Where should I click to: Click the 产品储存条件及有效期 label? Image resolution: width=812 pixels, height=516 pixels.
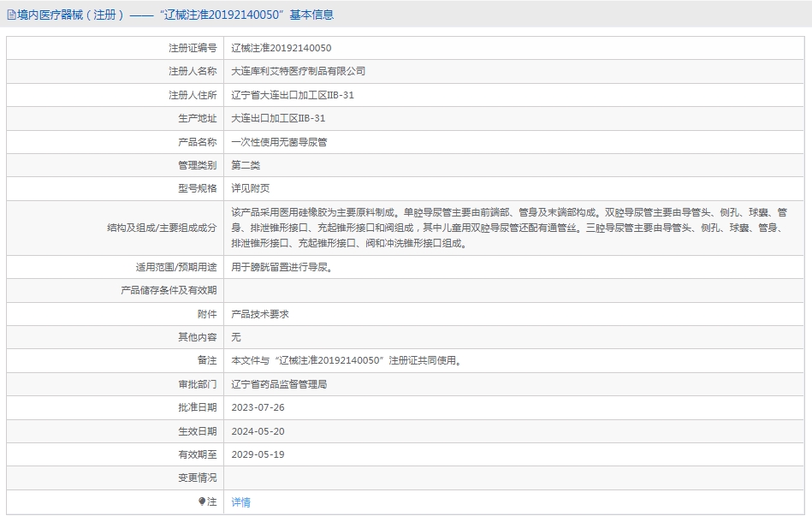click(x=169, y=291)
